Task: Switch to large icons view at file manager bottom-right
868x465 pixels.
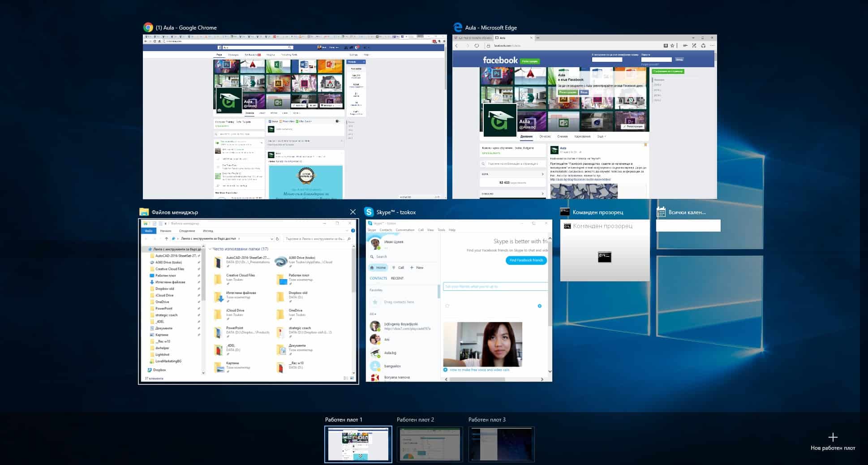Action: click(352, 379)
